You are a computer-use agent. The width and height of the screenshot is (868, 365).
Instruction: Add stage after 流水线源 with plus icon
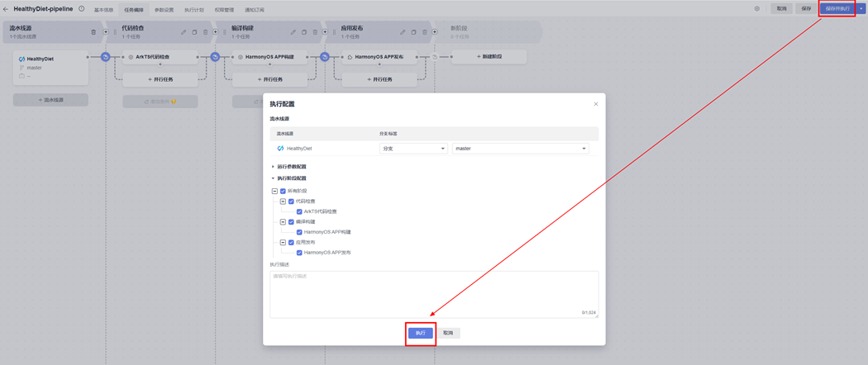tap(106, 32)
